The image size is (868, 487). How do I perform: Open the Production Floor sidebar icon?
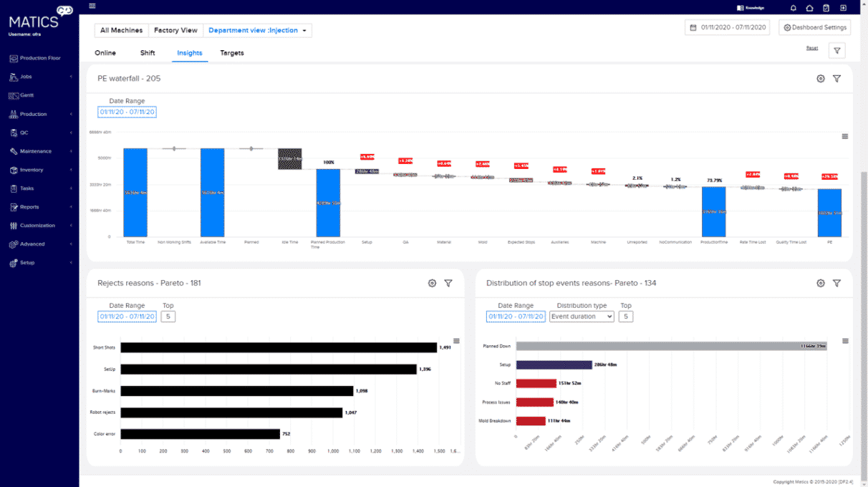(x=14, y=58)
